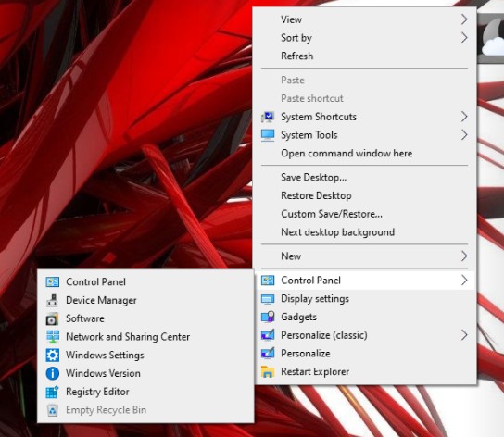Choose Open command window here

click(364, 154)
